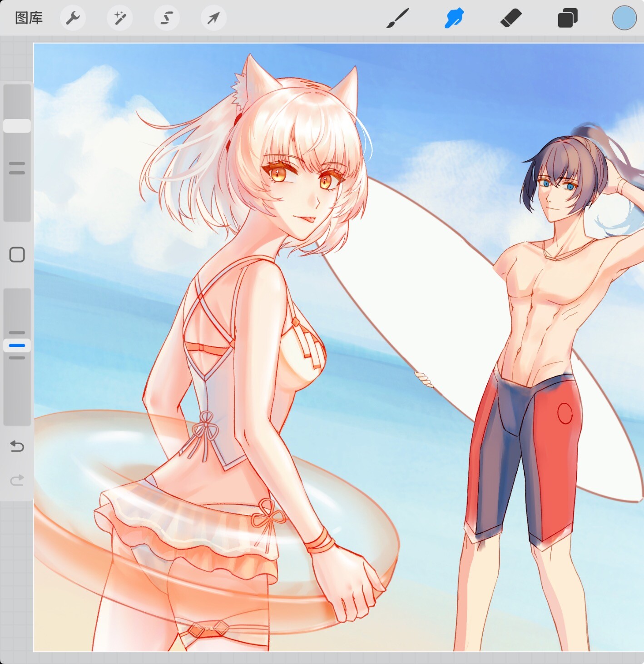Click the brush opacity slider handle

17,346
